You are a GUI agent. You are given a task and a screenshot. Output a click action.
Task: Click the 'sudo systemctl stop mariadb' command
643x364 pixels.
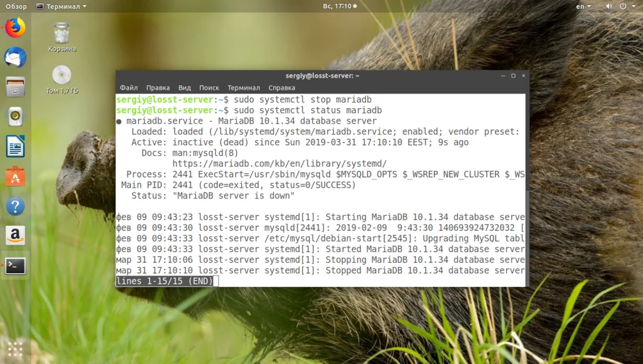[303, 100]
